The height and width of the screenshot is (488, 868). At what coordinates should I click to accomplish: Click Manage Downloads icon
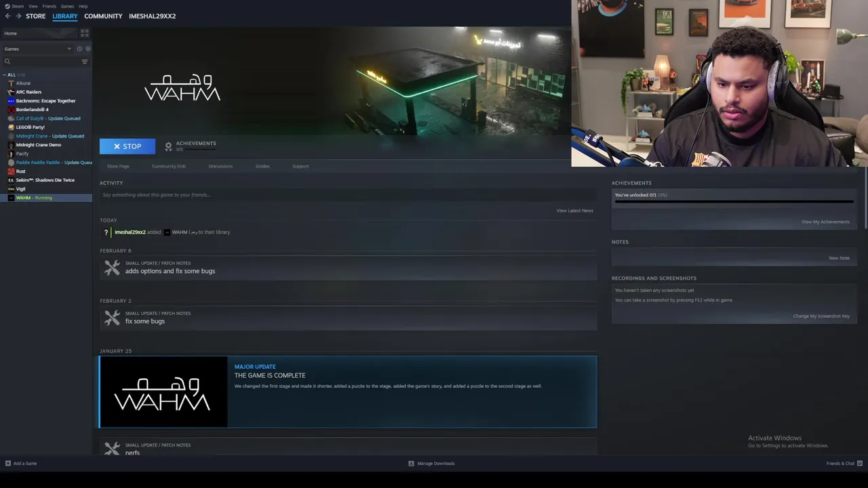[x=411, y=464]
